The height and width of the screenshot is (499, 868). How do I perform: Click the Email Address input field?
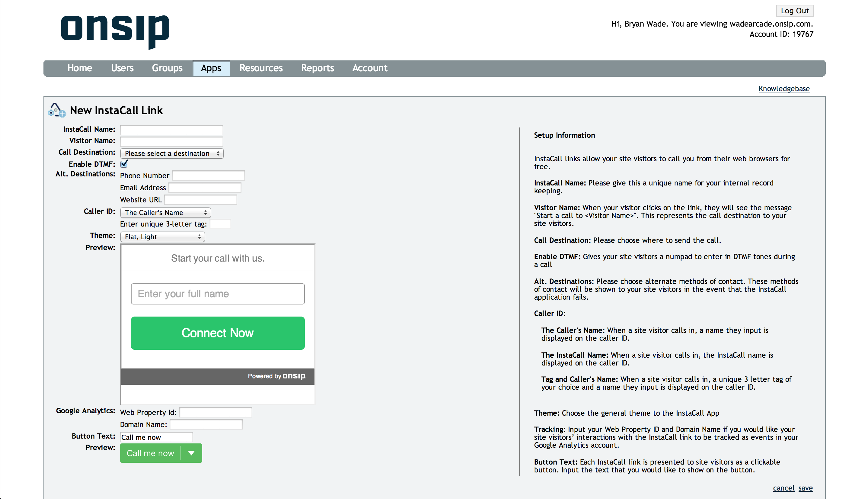coord(205,188)
